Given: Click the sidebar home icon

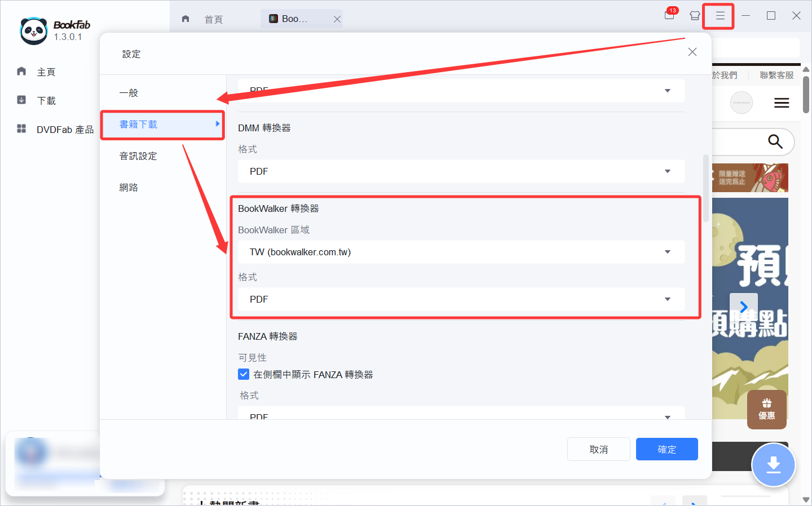Looking at the screenshot, I should (x=21, y=71).
